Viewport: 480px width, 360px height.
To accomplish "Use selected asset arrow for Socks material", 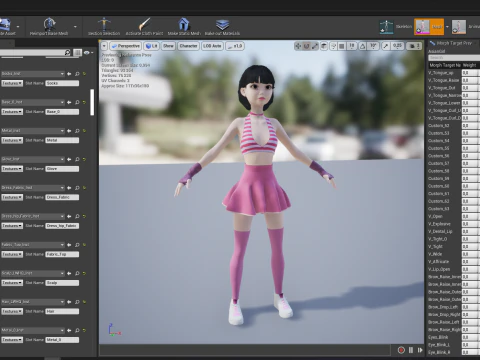I will tap(69, 74).
